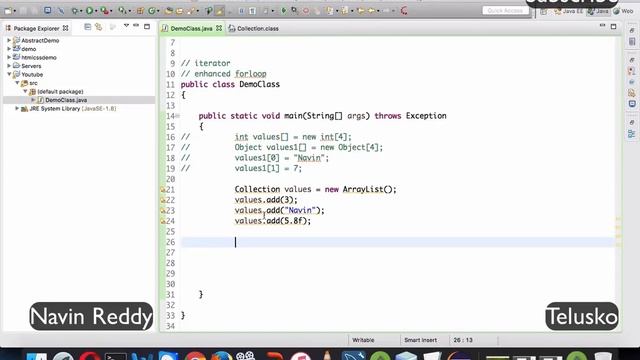Expand DemoClass.java in the tree
This screenshot has width=640, height=360.
click(x=33, y=100)
